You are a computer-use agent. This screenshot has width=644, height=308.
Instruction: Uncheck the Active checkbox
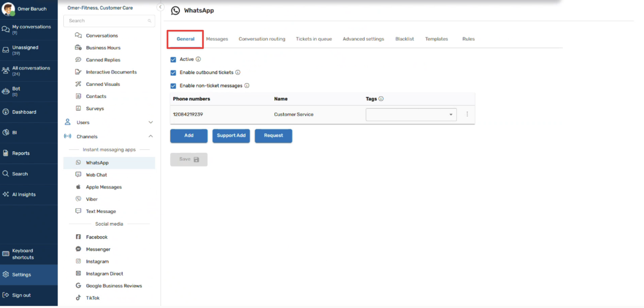tap(173, 60)
